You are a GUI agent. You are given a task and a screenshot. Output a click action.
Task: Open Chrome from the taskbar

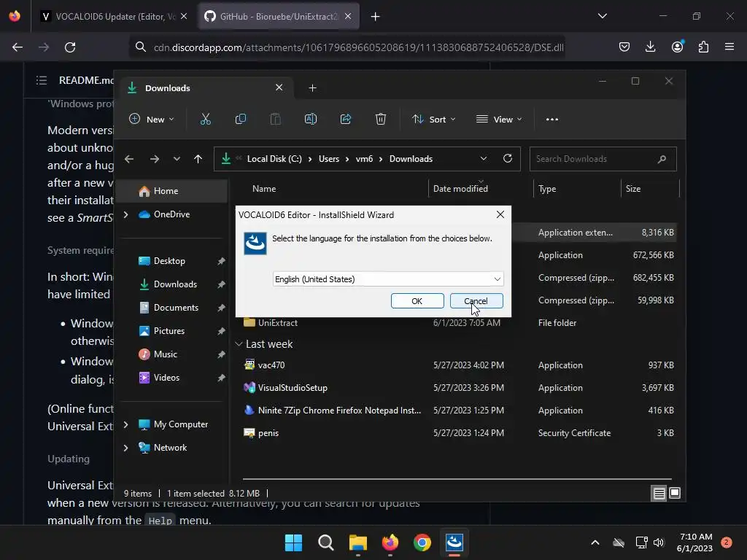tap(422, 542)
